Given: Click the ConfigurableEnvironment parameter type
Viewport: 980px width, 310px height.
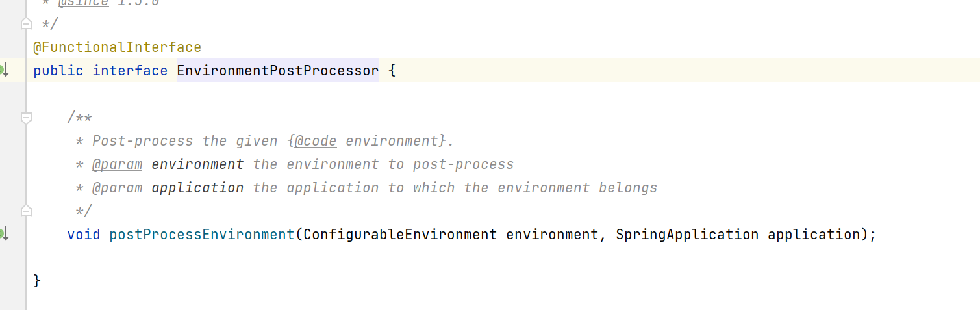Looking at the screenshot, I should click(399, 234).
